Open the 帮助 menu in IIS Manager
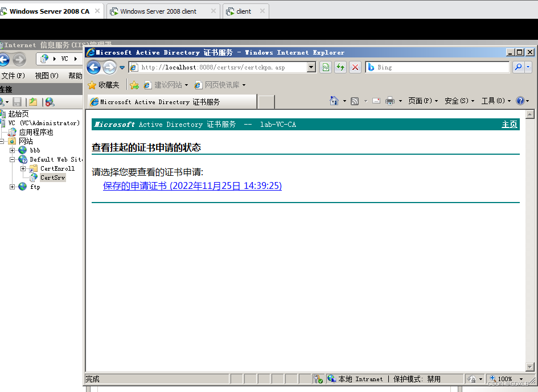The image size is (538, 392). [75, 76]
